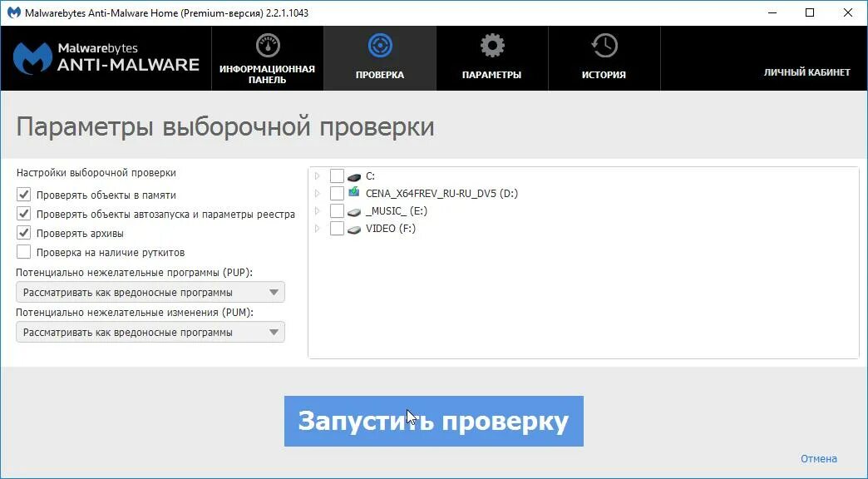Click the Проверять объекты в памяти label

[x=106, y=195]
